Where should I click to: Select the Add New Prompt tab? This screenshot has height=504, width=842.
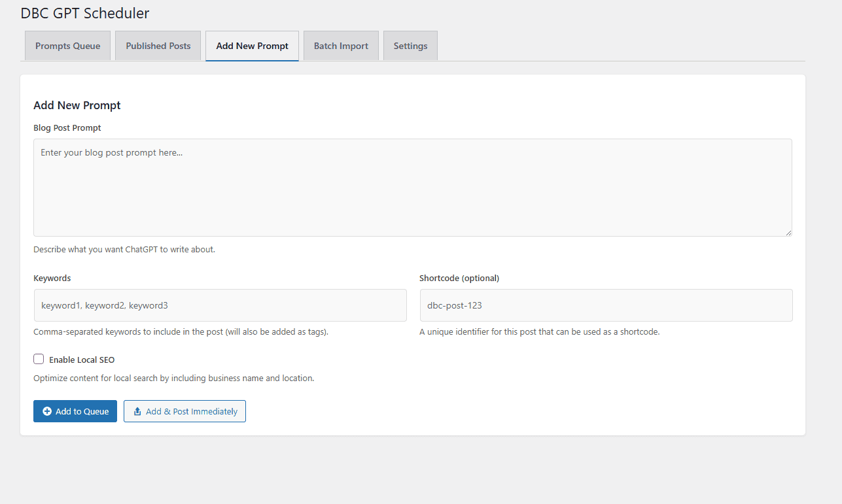pyautogui.click(x=252, y=46)
